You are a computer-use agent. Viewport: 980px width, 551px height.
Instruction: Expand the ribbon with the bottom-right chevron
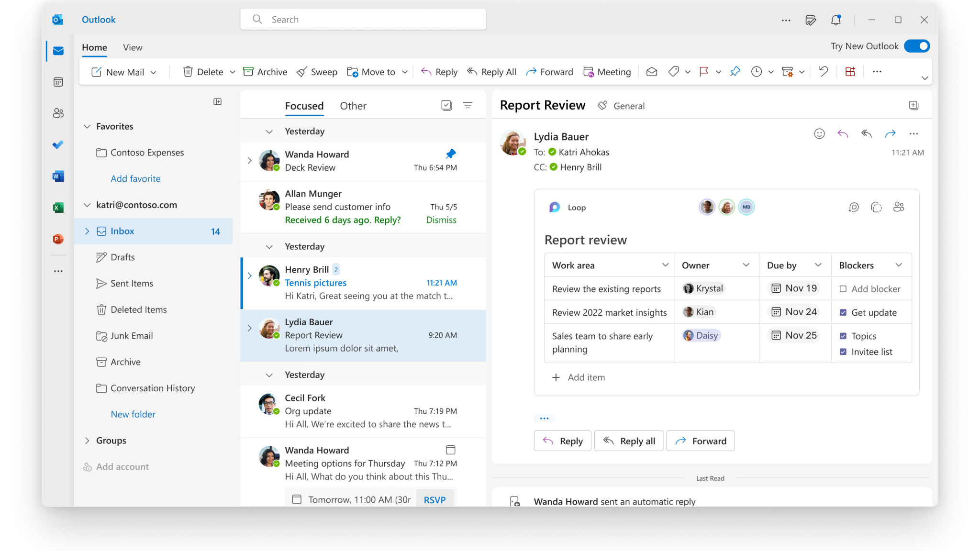pyautogui.click(x=924, y=78)
